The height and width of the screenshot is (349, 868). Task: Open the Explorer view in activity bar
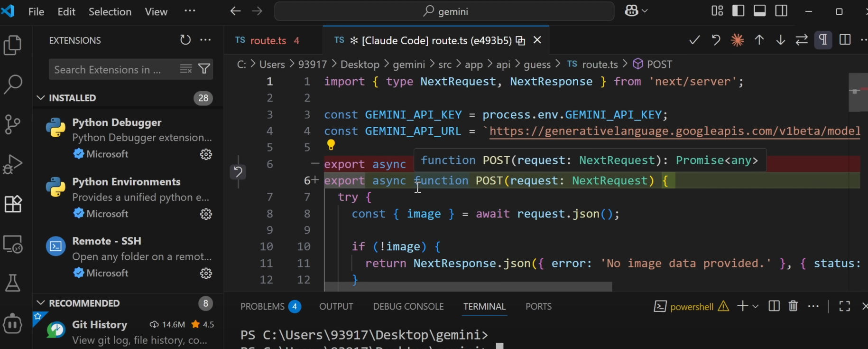tap(13, 46)
